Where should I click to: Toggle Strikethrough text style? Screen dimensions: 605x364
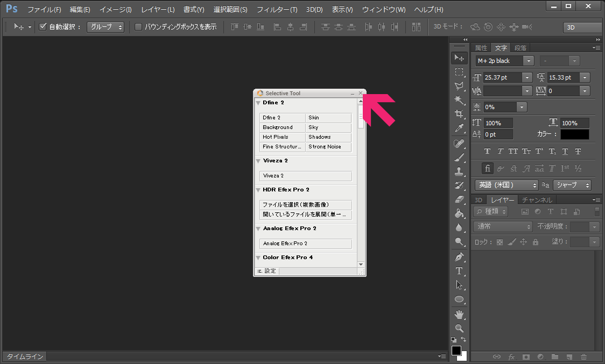(578, 151)
